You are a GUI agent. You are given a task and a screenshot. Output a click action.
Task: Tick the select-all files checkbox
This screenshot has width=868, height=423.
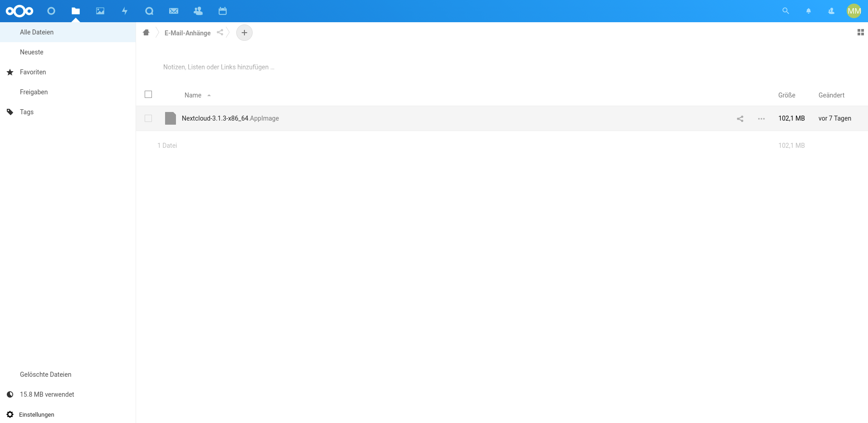148,94
